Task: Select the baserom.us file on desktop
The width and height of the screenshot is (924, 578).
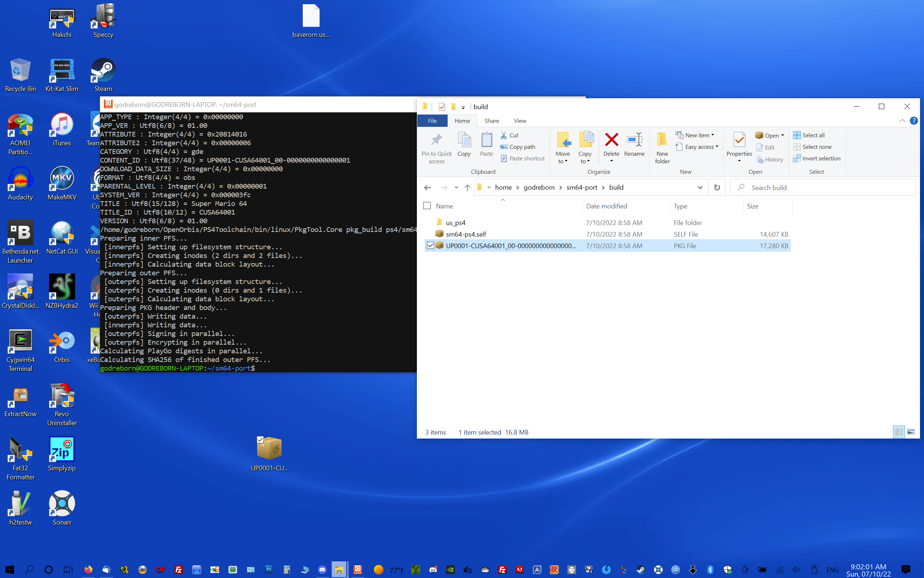Action: (311, 20)
